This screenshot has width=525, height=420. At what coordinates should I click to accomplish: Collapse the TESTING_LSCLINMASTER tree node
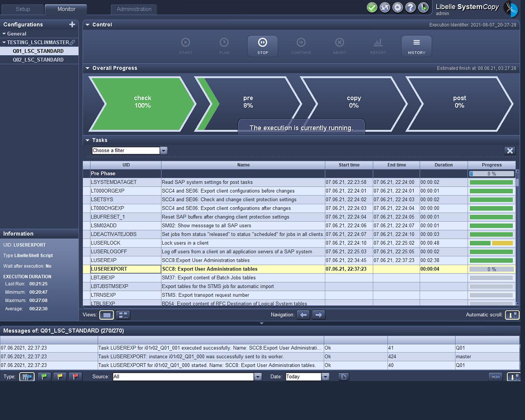click(x=4, y=42)
